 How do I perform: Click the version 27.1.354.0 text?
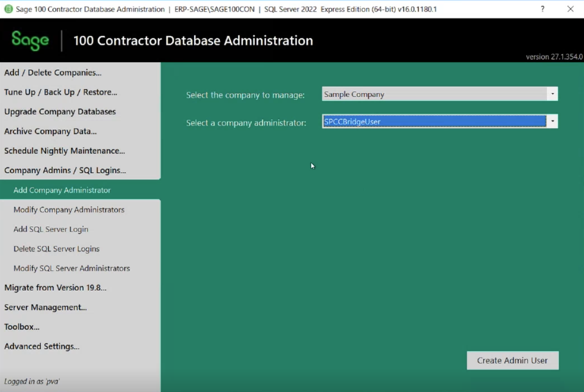pyautogui.click(x=554, y=57)
